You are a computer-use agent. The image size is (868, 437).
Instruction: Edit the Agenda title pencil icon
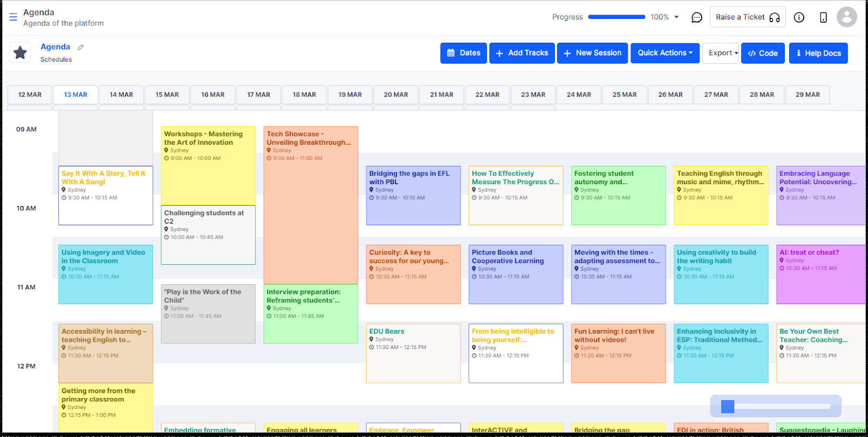(80, 48)
